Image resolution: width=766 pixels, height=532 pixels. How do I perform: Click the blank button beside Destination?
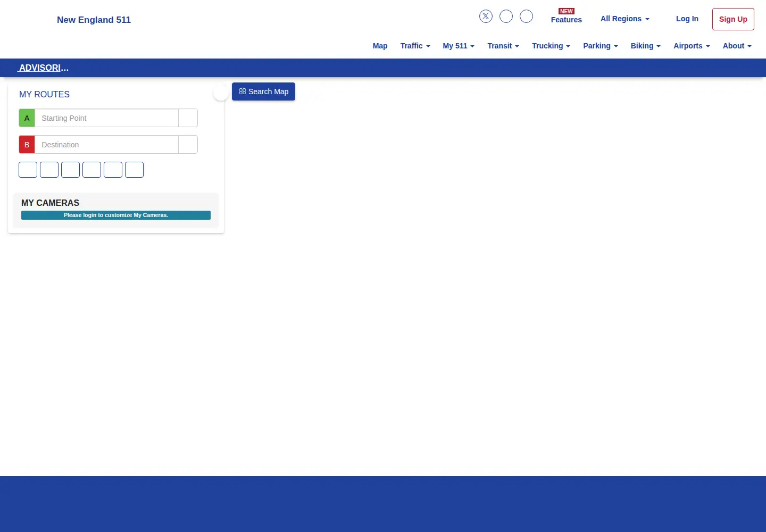[x=188, y=145]
